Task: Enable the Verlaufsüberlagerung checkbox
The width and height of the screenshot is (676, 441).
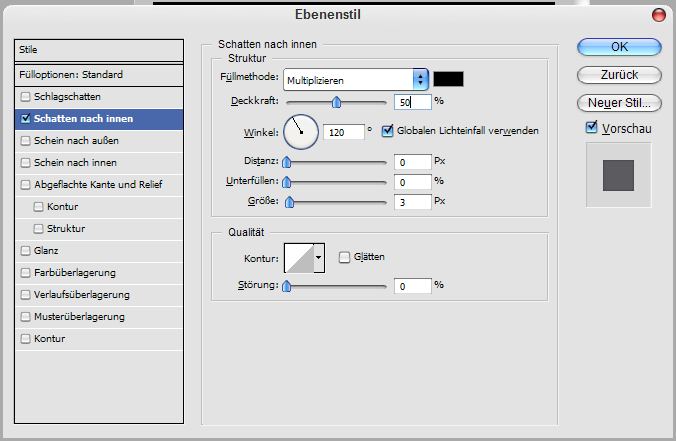Action: pyautogui.click(x=25, y=294)
